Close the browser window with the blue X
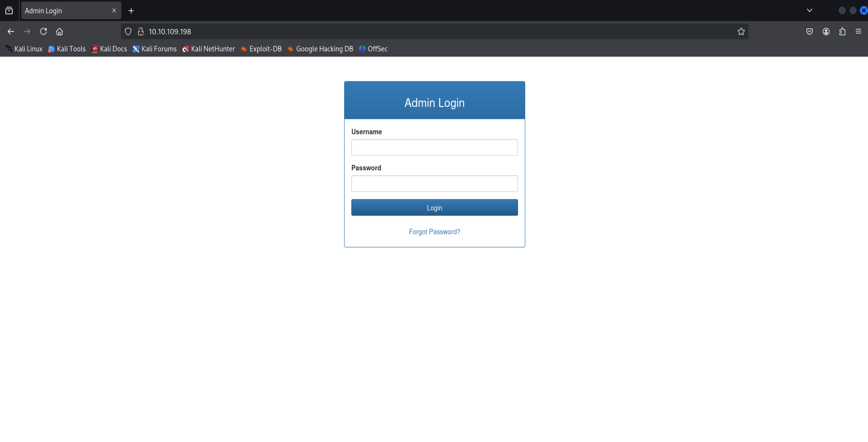 [x=863, y=10]
